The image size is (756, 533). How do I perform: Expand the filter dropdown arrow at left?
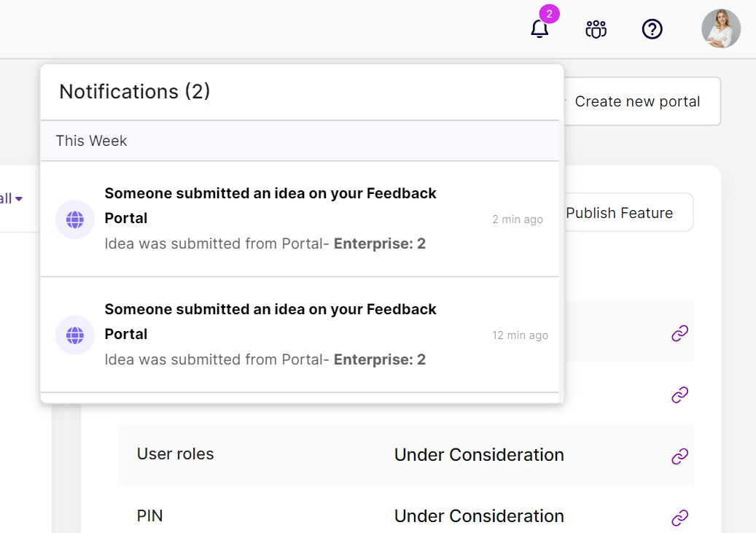[x=18, y=198]
